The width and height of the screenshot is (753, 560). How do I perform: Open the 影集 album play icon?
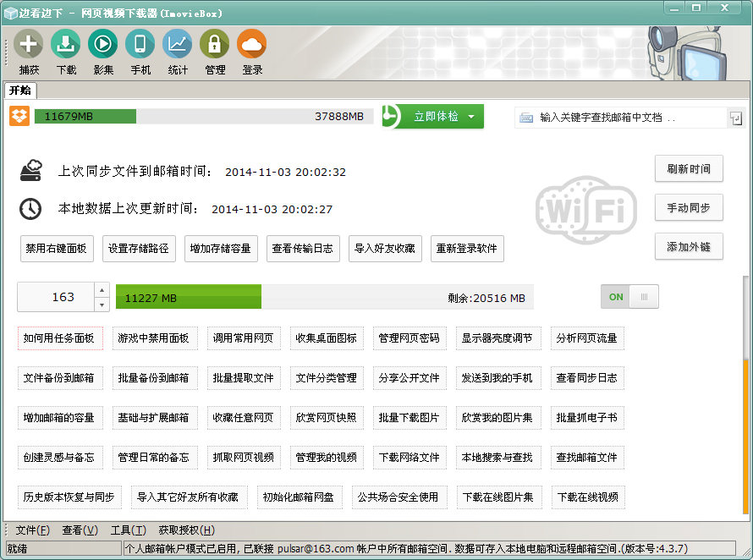[x=103, y=44]
